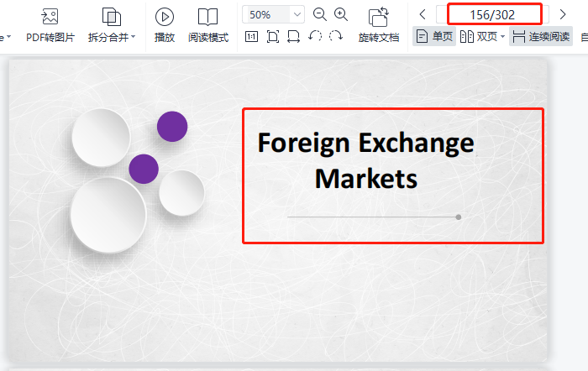Toggle 连续阅读 continuous reading
Screen dimensions: 588x371
tap(541, 36)
